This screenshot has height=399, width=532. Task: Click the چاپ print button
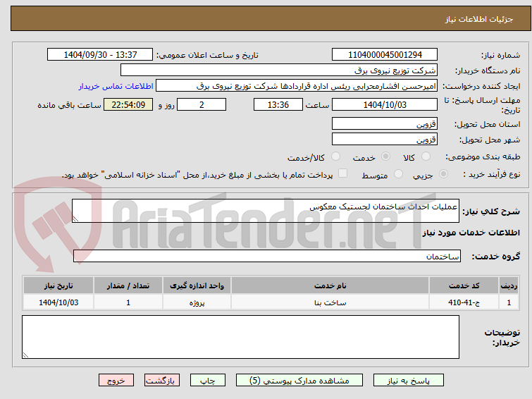(x=208, y=381)
